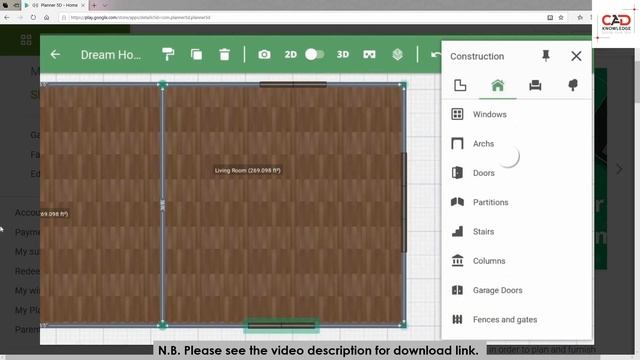Toggle the 2D/3D view switch
Image resolution: width=640 pixels, height=360 pixels.
(x=315, y=54)
